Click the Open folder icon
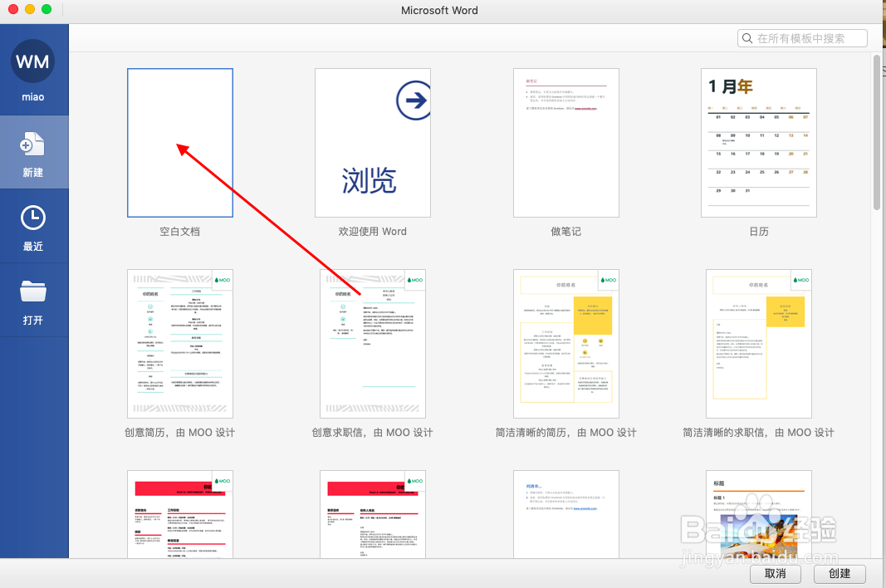 coord(32,292)
